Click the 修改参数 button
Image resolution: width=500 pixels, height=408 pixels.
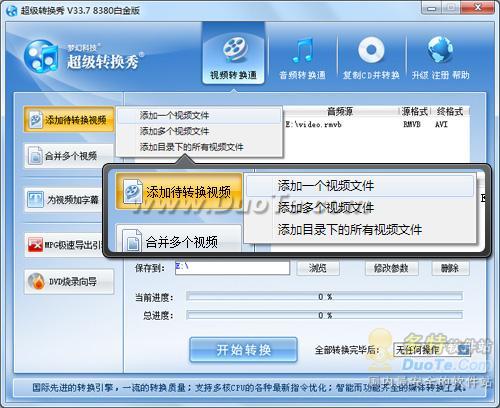tap(391, 268)
